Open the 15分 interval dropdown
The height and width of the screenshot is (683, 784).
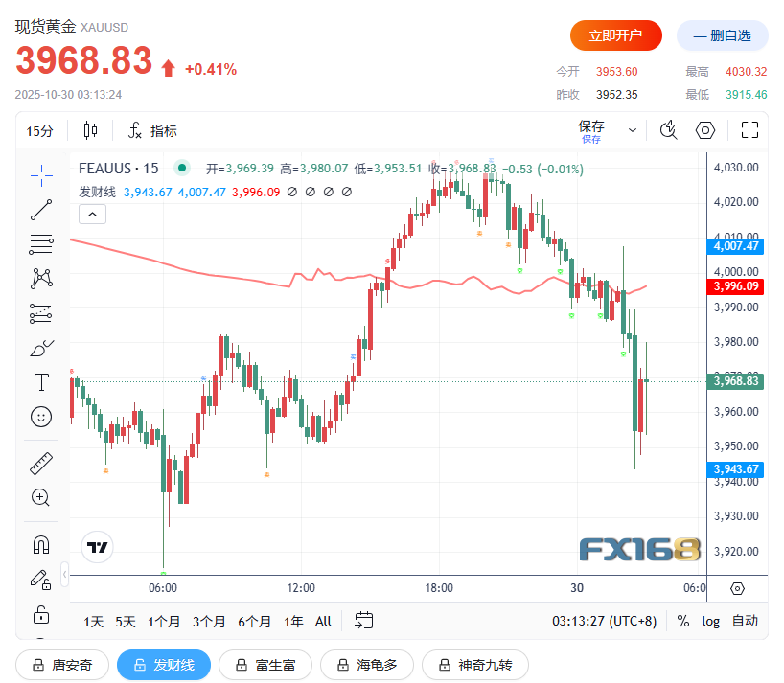click(x=39, y=131)
